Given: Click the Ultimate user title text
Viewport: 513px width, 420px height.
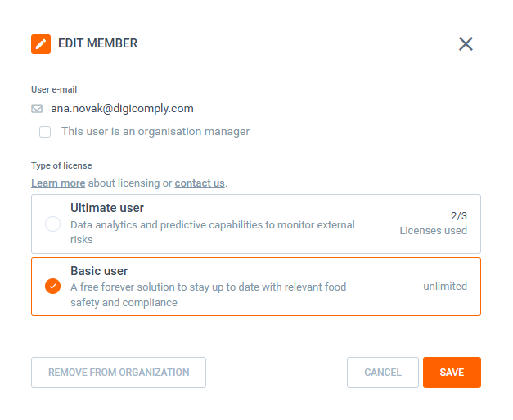Looking at the screenshot, I should 107,209.
